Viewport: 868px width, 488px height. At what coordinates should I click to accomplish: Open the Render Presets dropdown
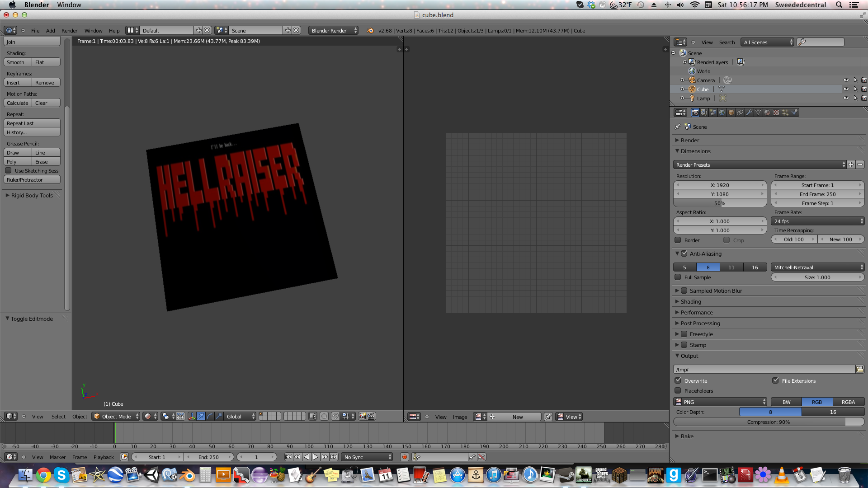point(759,164)
